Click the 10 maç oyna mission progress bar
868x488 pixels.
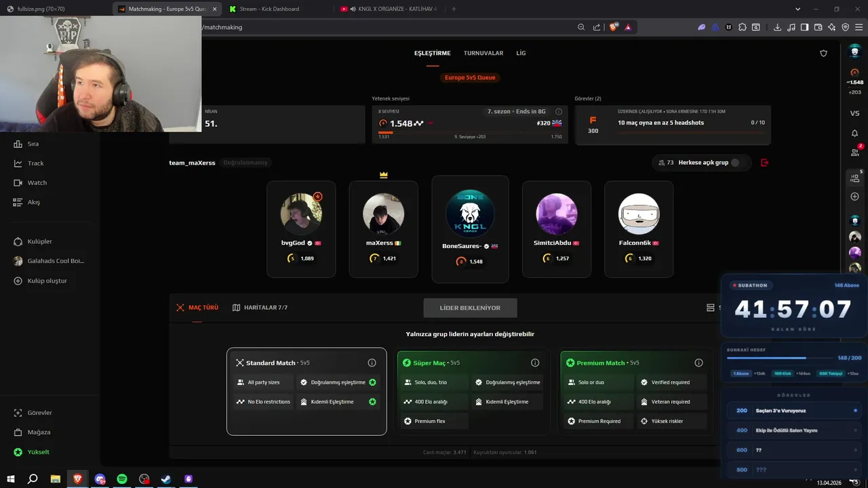(x=691, y=132)
